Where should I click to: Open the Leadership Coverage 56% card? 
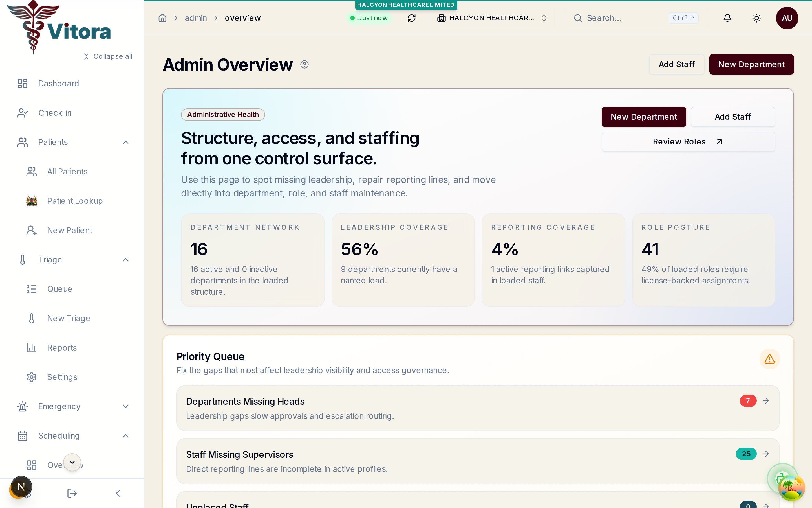click(x=403, y=260)
